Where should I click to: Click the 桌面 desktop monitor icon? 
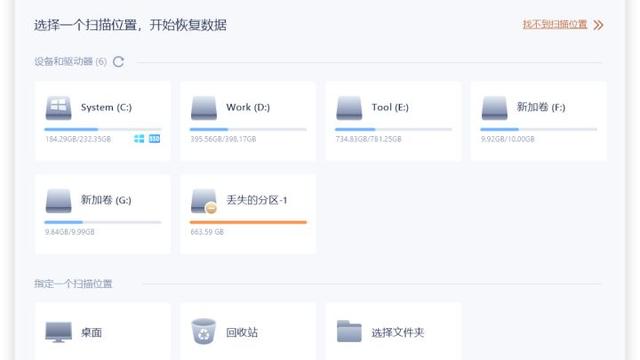click(x=58, y=332)
